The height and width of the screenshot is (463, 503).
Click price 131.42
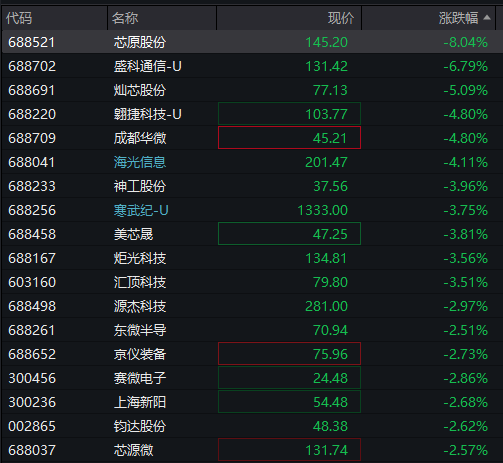point(326,66)
